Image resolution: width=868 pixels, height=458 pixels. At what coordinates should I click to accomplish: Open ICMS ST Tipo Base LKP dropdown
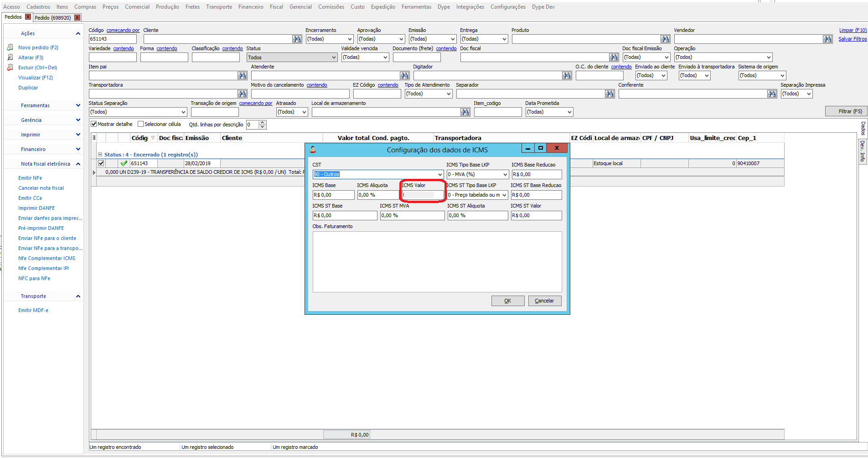click(504, 195)
